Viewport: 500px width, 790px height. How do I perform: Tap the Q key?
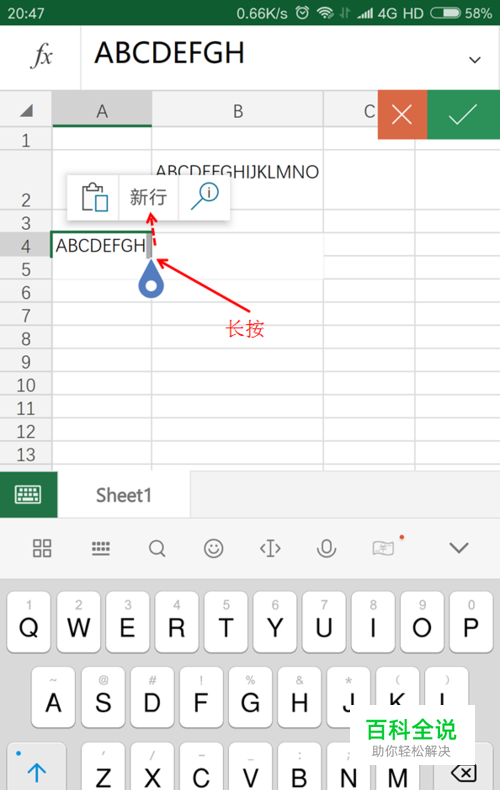click(x=29, y=622)
